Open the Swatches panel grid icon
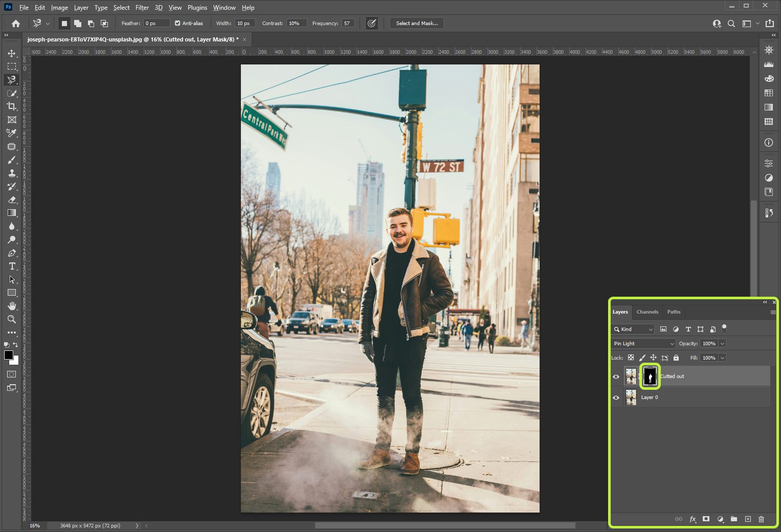 [x=769, y=93]
